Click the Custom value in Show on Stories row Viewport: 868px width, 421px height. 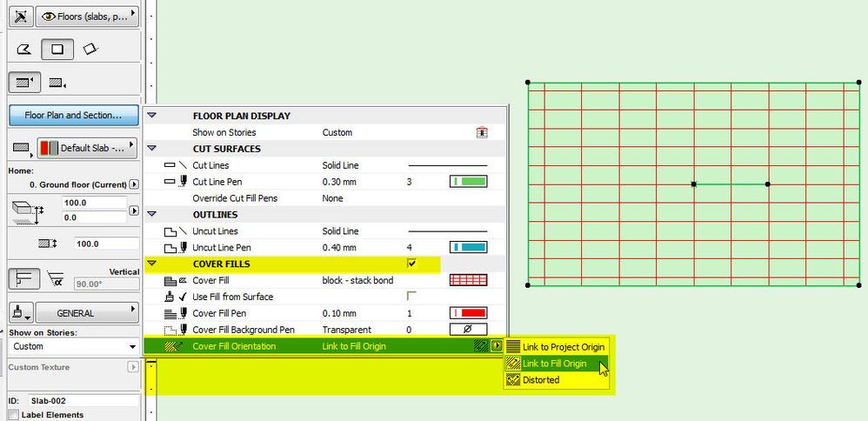337,132
